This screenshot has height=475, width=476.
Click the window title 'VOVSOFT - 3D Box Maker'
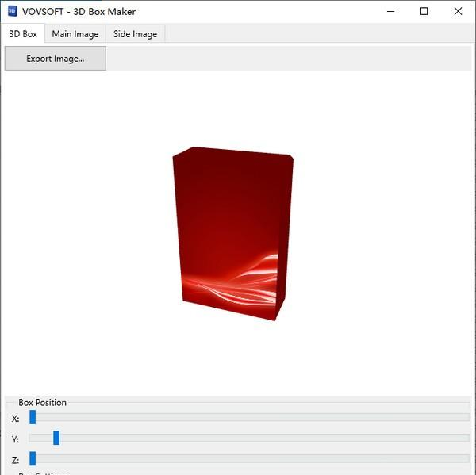tap(79, 12)
